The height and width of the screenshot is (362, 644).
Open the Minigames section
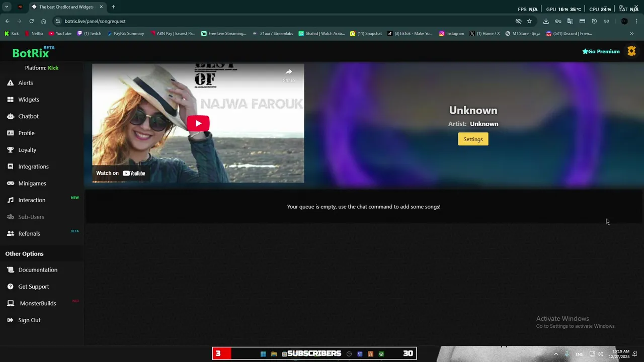click(x=32, y=184)
